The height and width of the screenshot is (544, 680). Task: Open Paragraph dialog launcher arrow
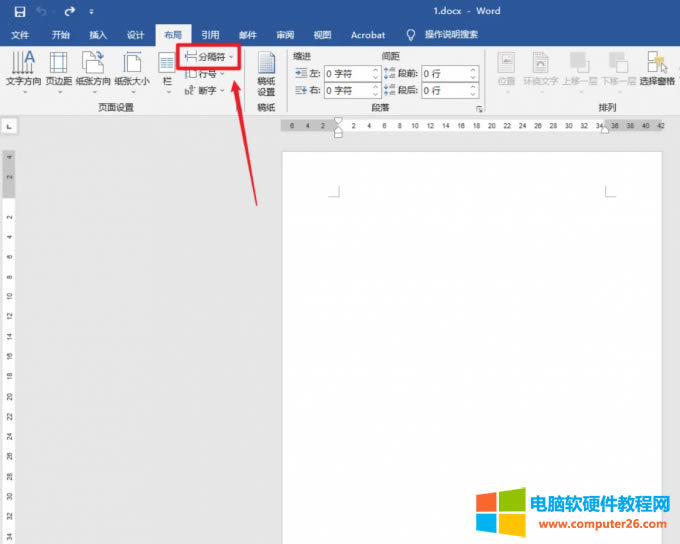click(x=479, y=107)
